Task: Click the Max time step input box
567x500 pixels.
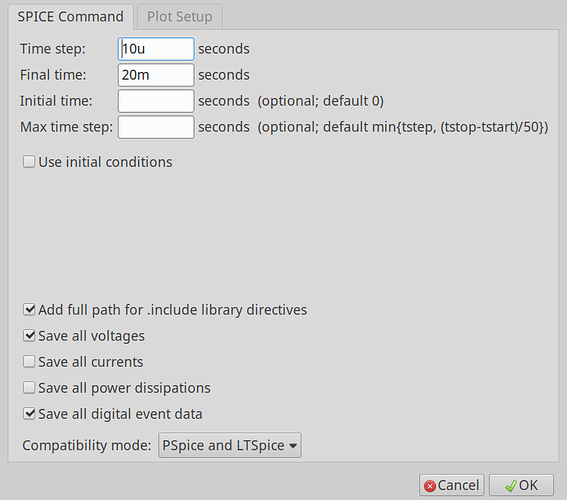Action: point(156,127)
